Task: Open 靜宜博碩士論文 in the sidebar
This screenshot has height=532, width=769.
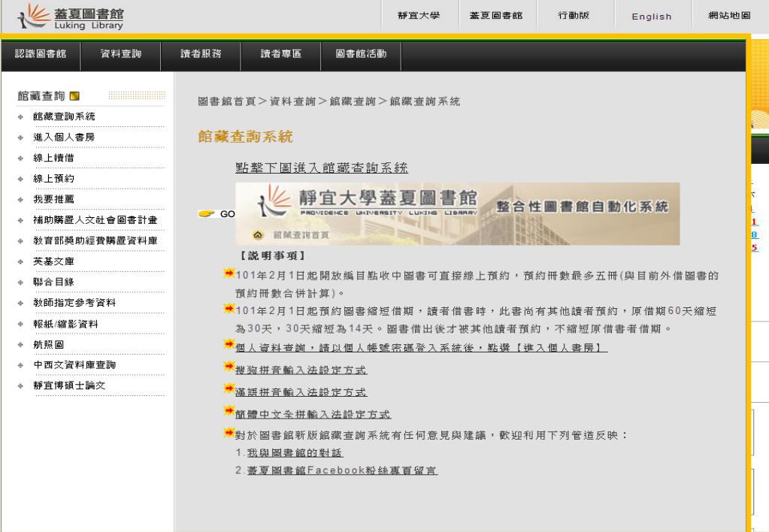Action: tap(69, 385)
